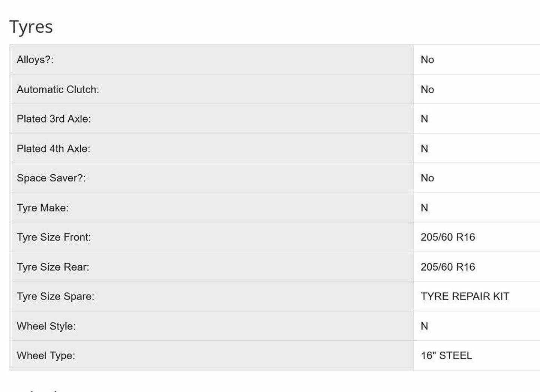Select the front tyre size 205/60 R16
This screenshot has width=540, height=392.
[x=448, y=237]
